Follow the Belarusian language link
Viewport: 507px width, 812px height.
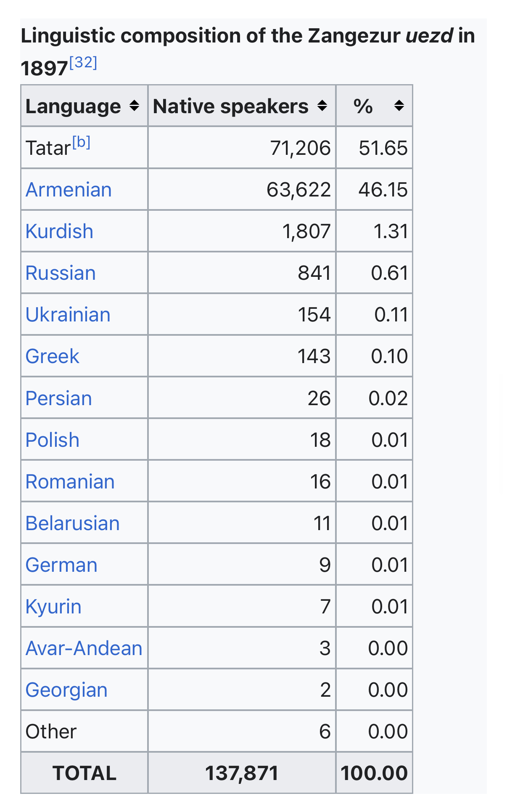point(72,523)
